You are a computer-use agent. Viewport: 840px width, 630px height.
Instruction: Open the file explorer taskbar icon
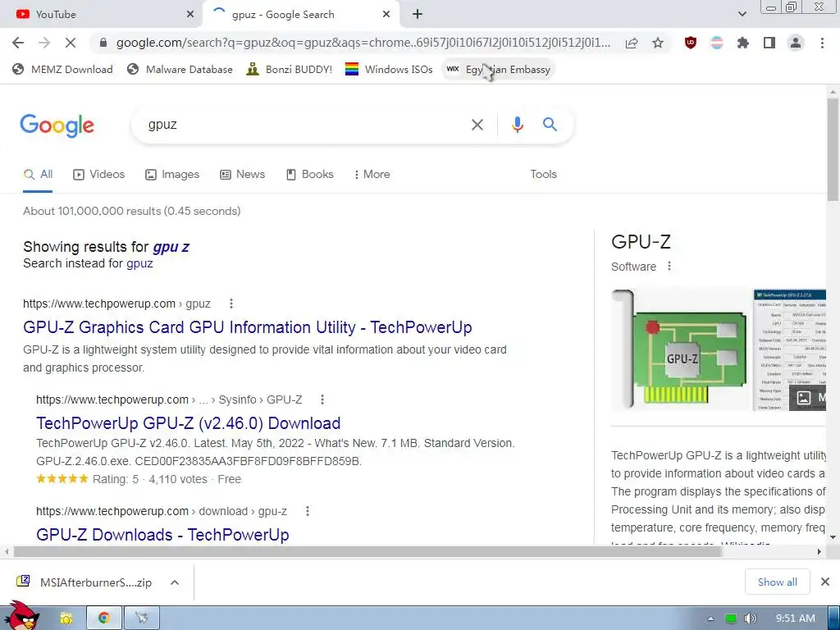66,619
